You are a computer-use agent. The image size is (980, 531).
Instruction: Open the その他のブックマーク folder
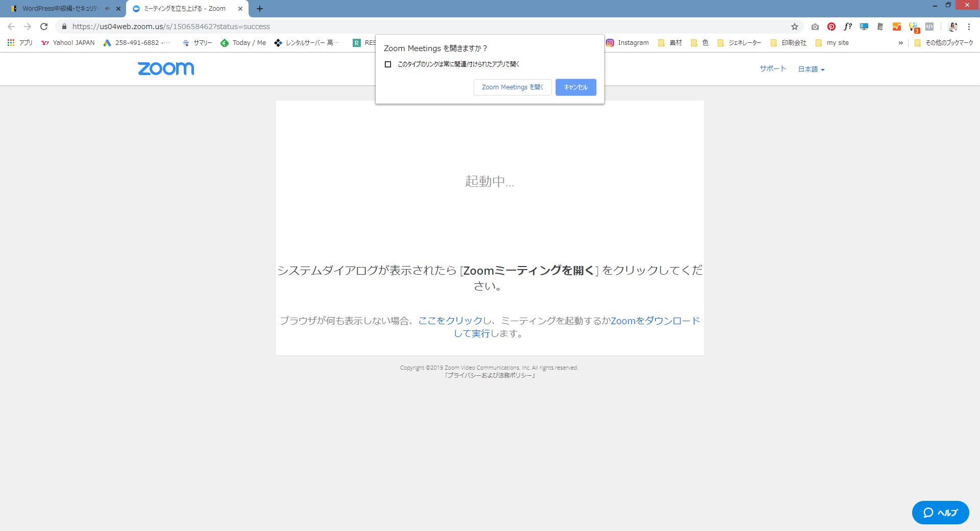[x=944, y=43]
